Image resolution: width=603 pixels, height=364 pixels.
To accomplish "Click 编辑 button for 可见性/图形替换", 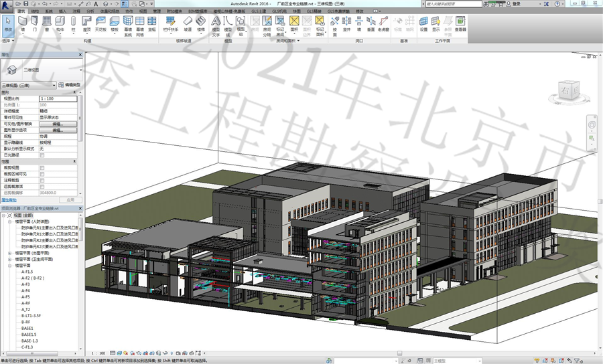I will (58, 124).
